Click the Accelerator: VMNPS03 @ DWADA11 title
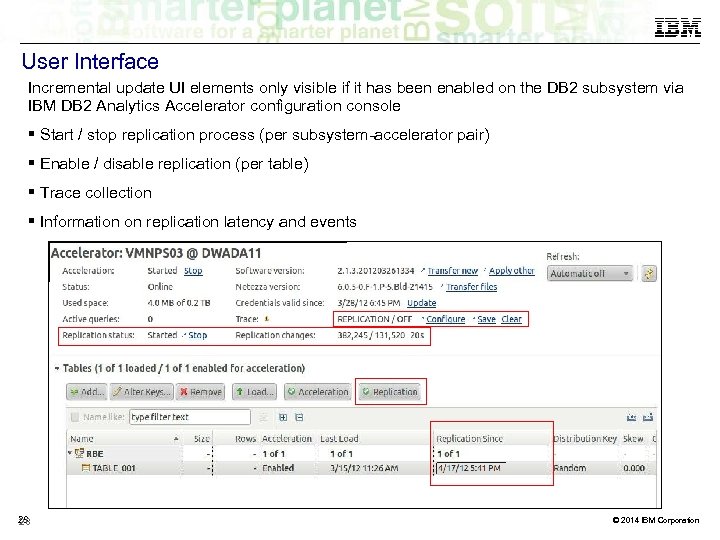Viewport: 720px width, 540px height. (x=156, y=253)
